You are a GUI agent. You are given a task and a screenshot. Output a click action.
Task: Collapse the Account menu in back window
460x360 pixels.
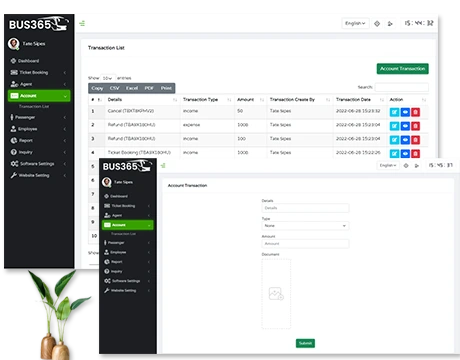coord(39,96)
